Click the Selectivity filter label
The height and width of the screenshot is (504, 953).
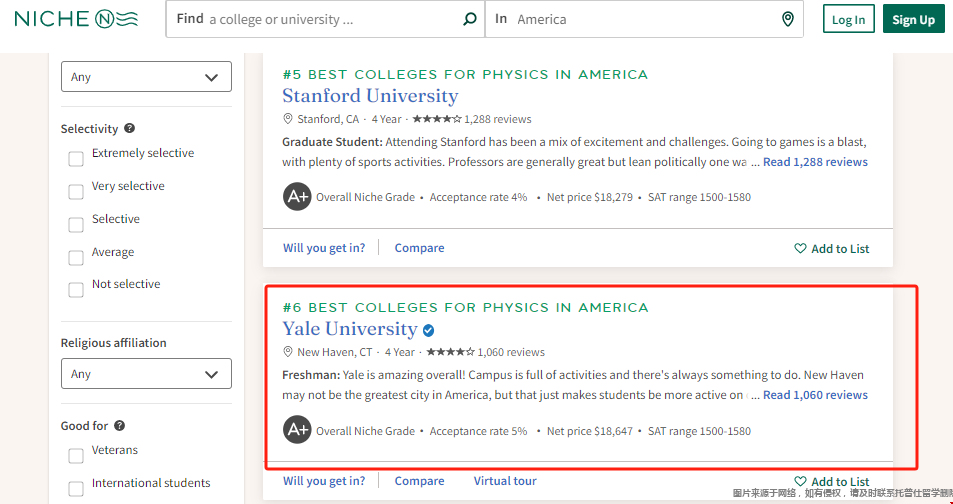pyautogui.click(x=89, y=129)
